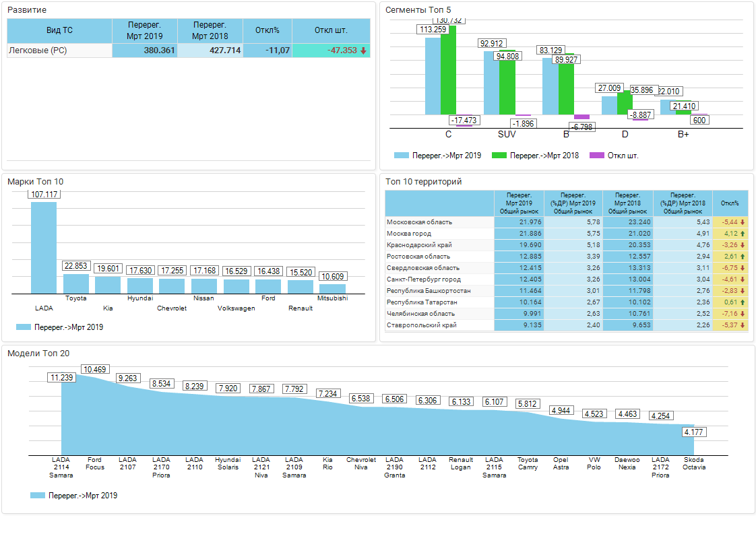The image size is (756, 534).
Task: Click green up arrow for Москва город
Action: [x=743, y=234]
